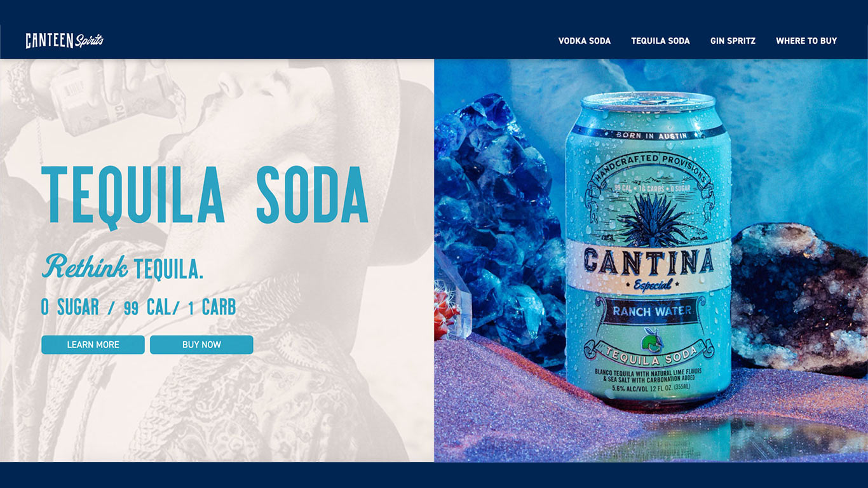
Task: Click the Buy Now button
Action: 201,344
